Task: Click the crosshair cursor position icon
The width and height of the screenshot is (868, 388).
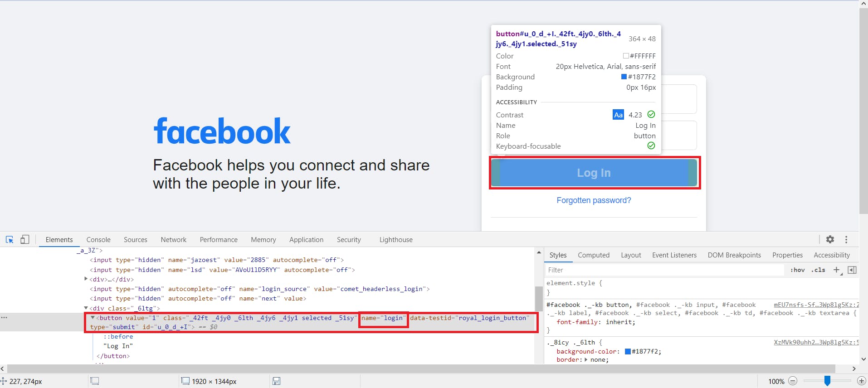Action: [x=4, y=381]
